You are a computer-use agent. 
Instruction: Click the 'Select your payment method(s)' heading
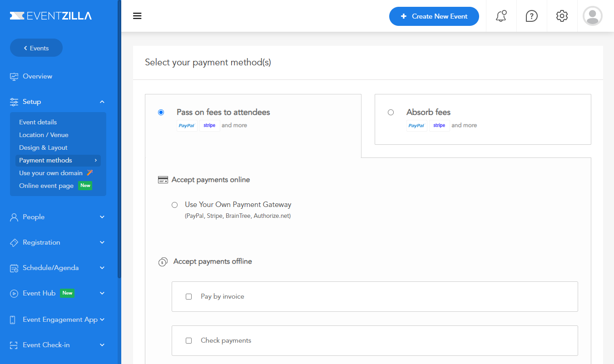click(208, 63)
